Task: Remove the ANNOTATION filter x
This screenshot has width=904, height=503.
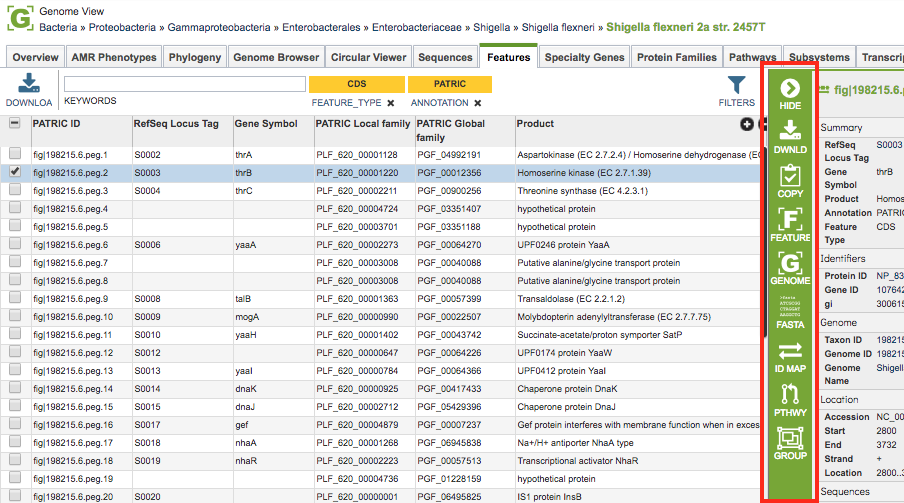Action: (478, 103)
